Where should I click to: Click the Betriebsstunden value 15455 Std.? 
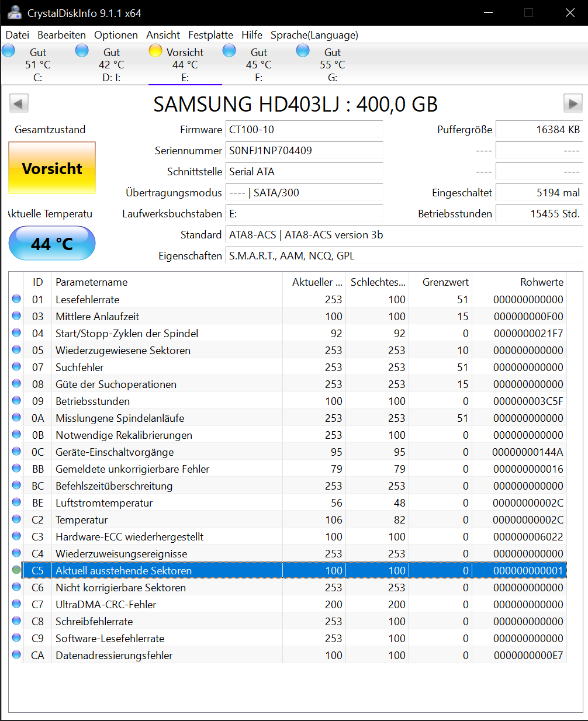(x=539, y=214)
